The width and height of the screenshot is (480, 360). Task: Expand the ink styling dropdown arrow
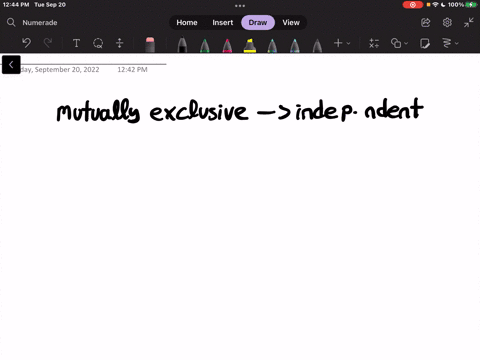coord(457,43)
